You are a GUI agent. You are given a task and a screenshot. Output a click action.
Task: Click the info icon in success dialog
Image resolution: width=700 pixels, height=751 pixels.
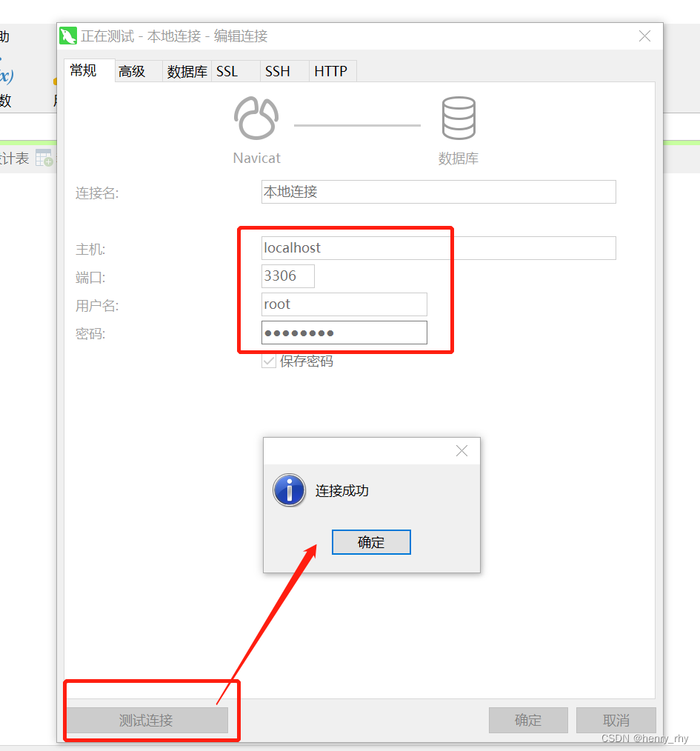point(289,490)
